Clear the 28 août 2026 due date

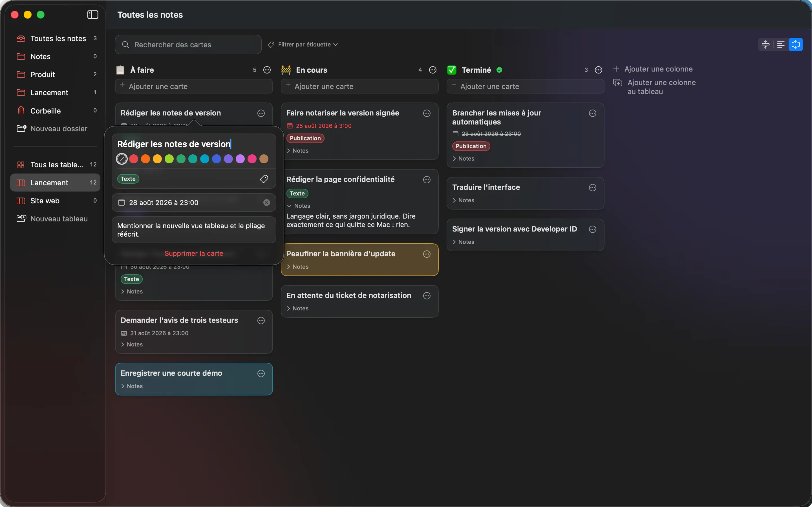pyautogui.click(x=267, y=203)
